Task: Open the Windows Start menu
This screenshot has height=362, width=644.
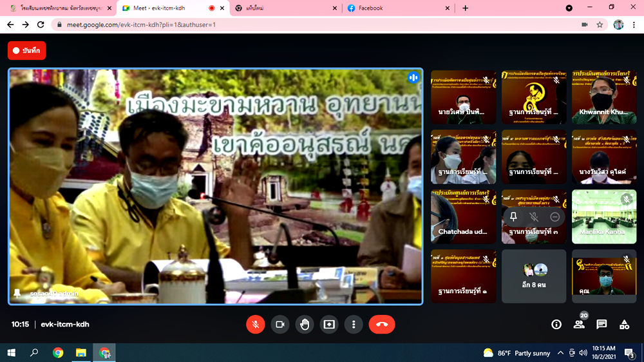Action: click(11, 352)
